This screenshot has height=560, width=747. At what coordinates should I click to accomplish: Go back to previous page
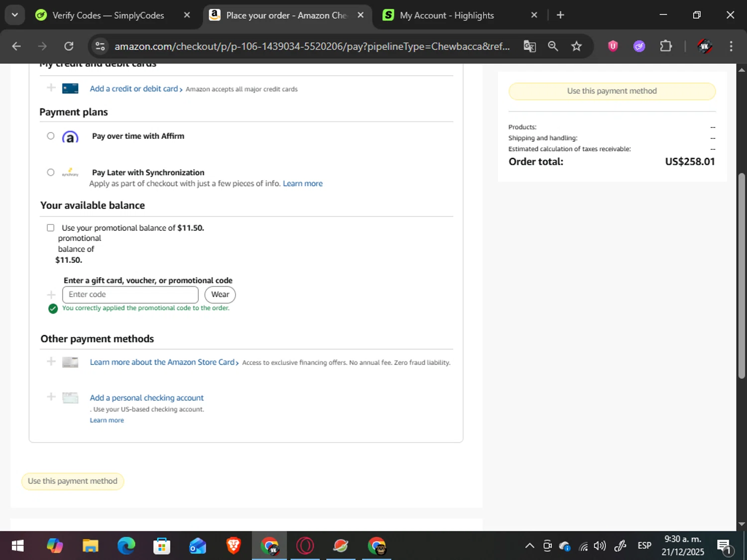pyautogui.click(x=16, y=46)
